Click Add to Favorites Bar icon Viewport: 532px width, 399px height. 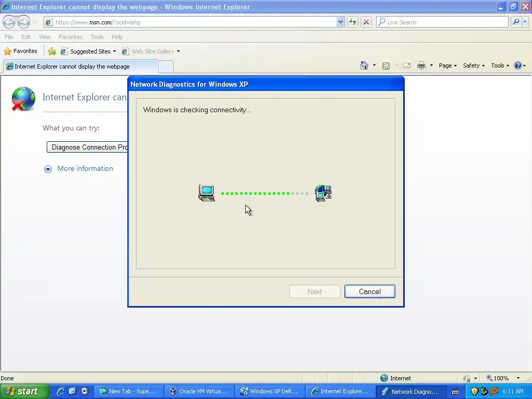[52, 51]
